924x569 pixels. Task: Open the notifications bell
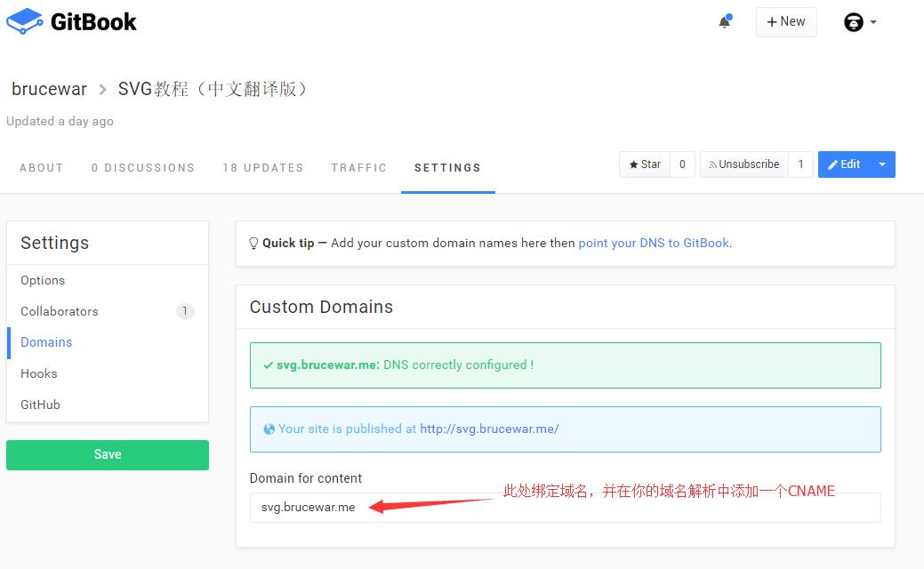tap(725, 22)
